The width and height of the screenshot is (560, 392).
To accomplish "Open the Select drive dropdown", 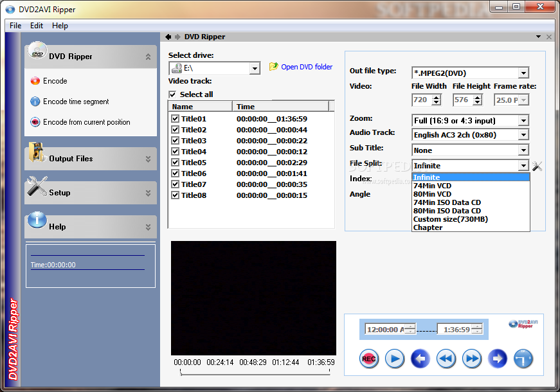I will pos(255,68).
